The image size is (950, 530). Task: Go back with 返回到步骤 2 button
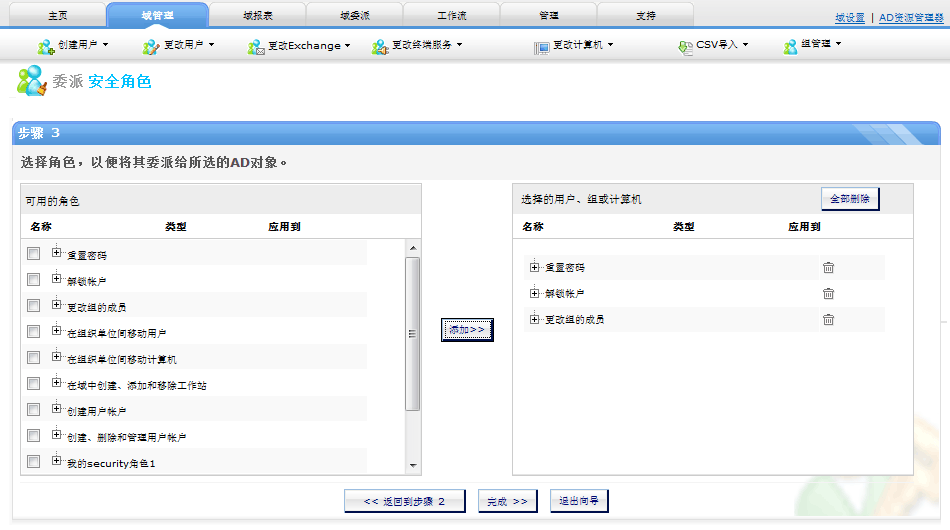(x=405, y=501)
